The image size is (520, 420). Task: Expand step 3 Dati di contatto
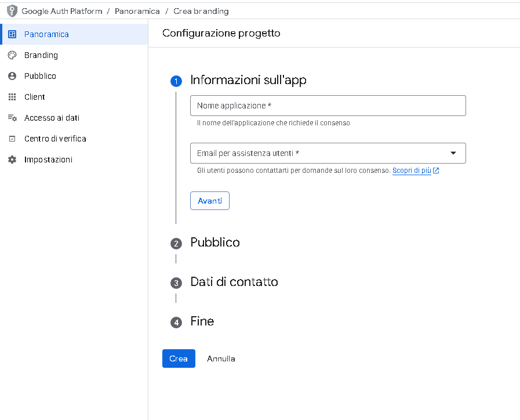[x=234, y=282]
